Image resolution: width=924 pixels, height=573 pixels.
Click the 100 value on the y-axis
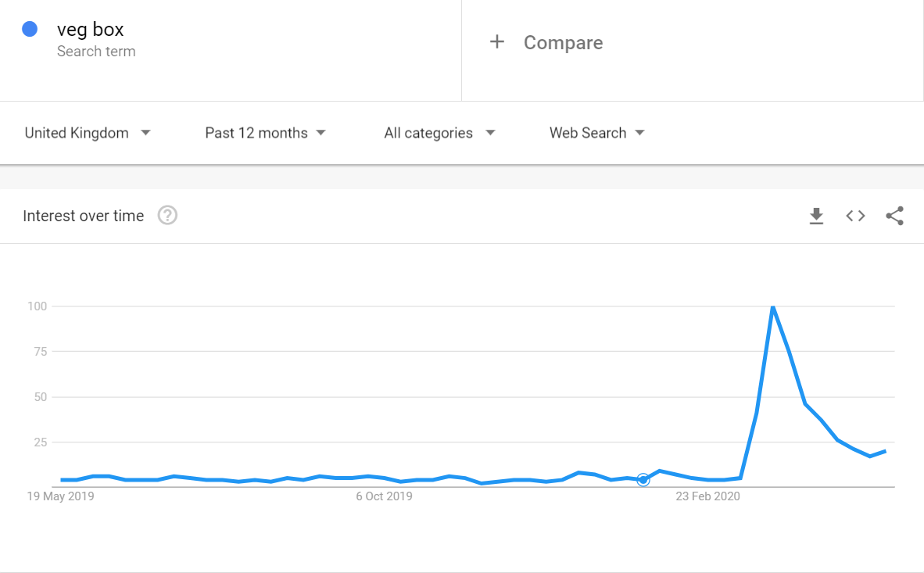tap(38, 306)
